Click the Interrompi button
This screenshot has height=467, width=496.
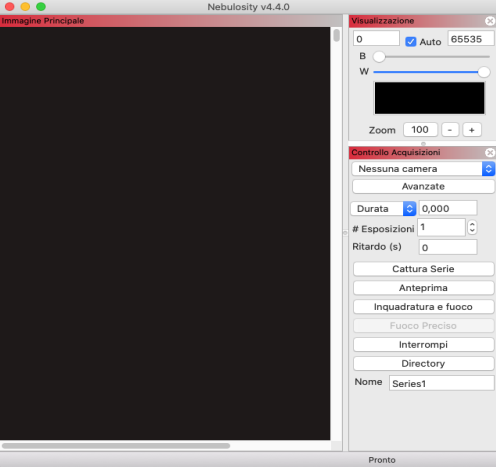[423, 345]
